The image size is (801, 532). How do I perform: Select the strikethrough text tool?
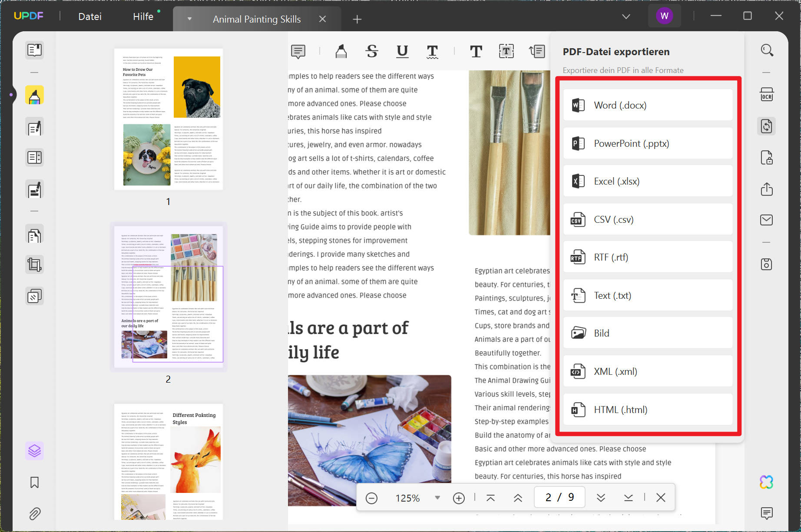[x=371, y=51]
